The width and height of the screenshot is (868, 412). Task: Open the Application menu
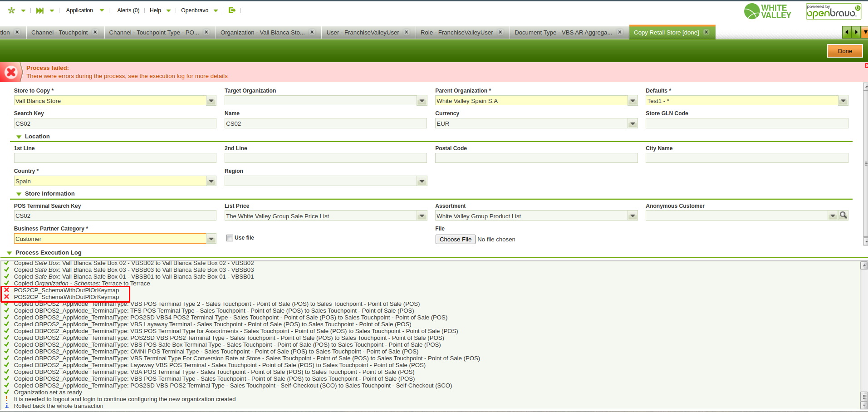(x=79, y=10)
